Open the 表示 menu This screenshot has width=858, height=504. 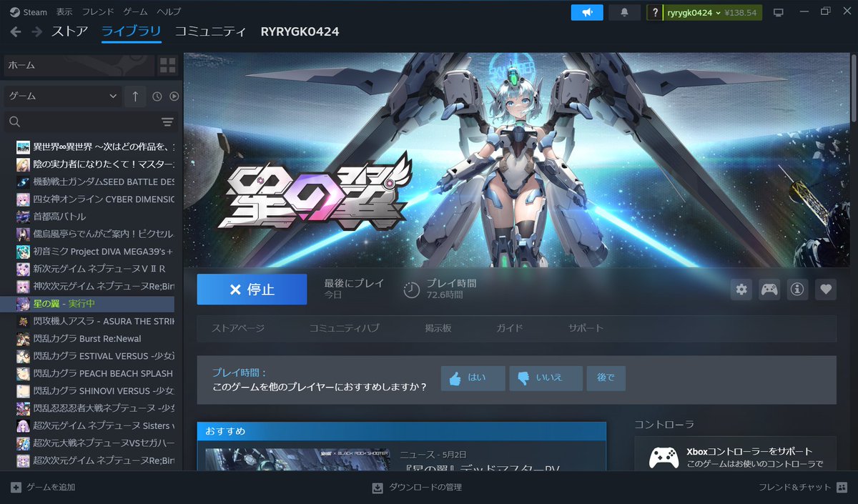pyautogui.click(x=64, y=12)
